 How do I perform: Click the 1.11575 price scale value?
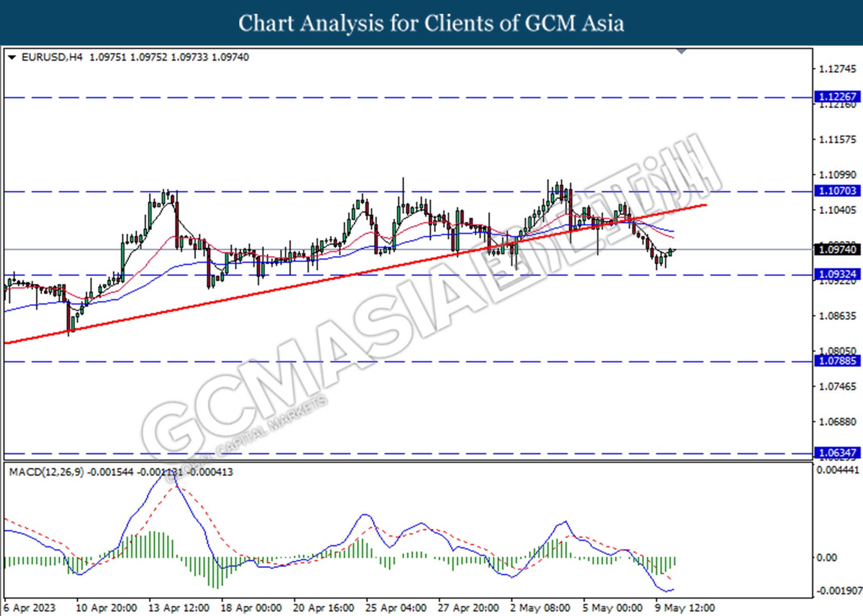[x=837, y=140]
